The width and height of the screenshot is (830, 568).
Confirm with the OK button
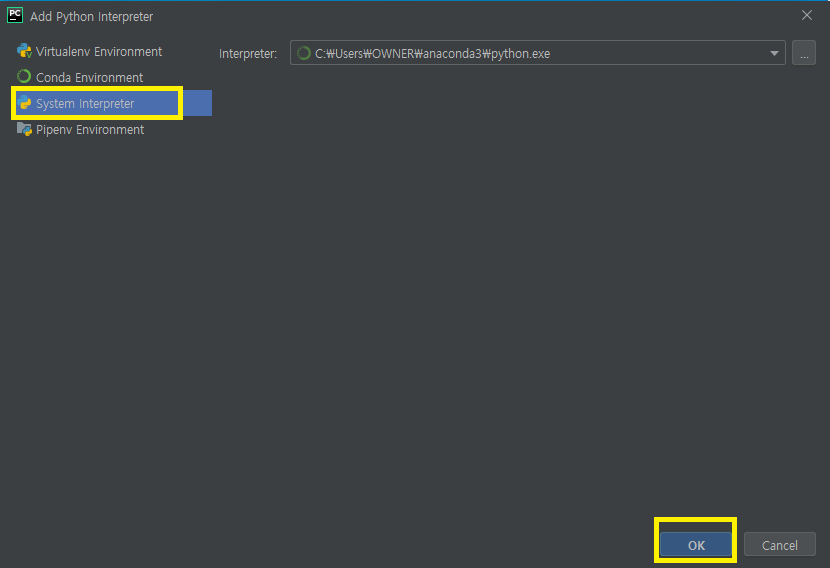click(696, 545)
